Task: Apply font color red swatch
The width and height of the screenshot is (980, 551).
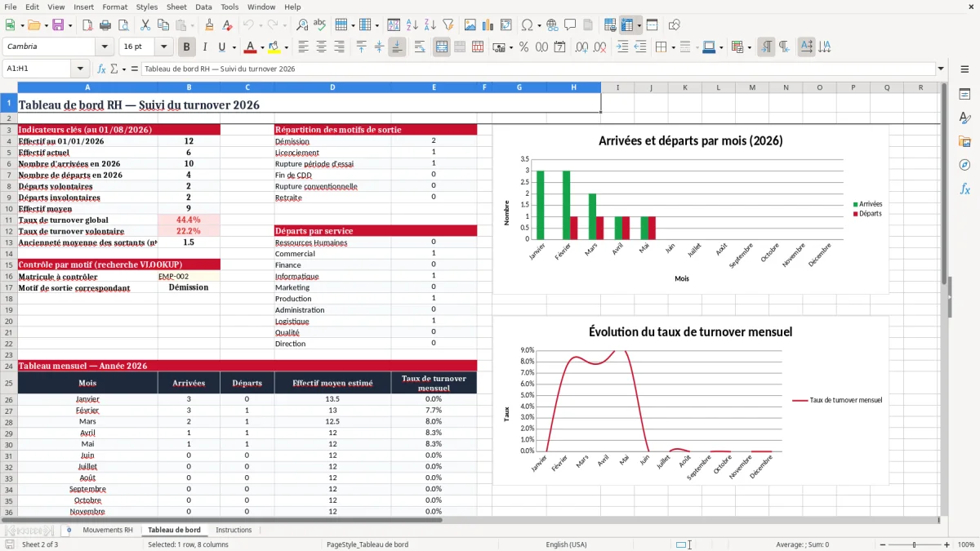Action: click(251, 47)
